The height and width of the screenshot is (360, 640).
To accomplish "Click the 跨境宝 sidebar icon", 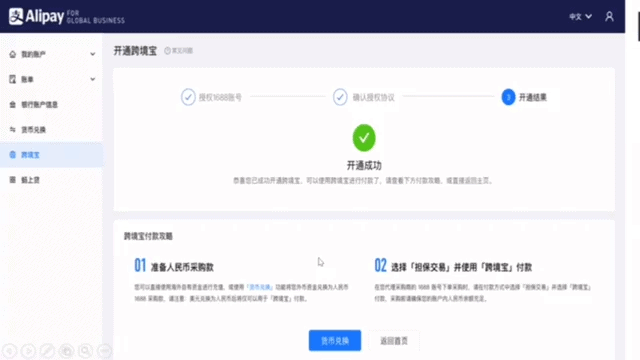I will pos(13,155).
